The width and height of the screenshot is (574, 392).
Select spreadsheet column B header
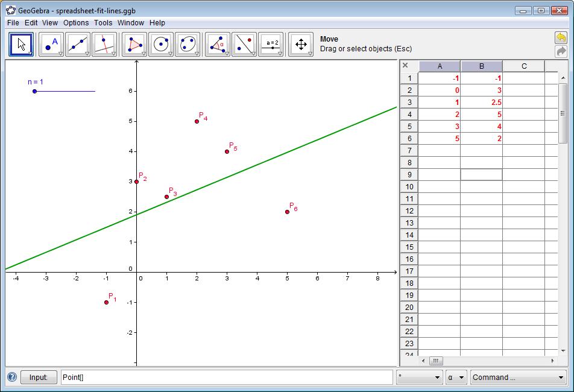tap(481, 66)
